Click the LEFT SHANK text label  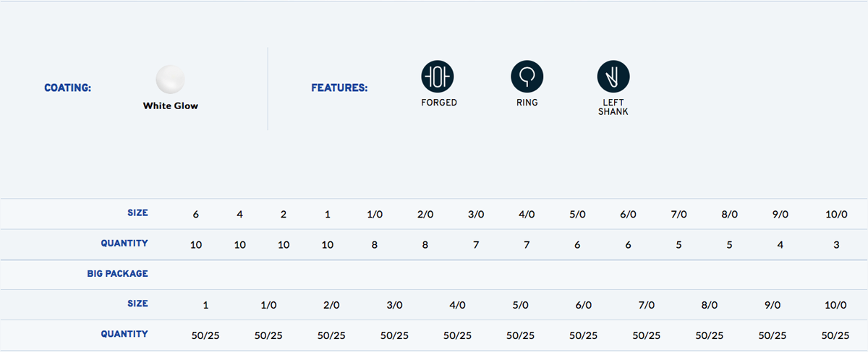click(613, 107)
